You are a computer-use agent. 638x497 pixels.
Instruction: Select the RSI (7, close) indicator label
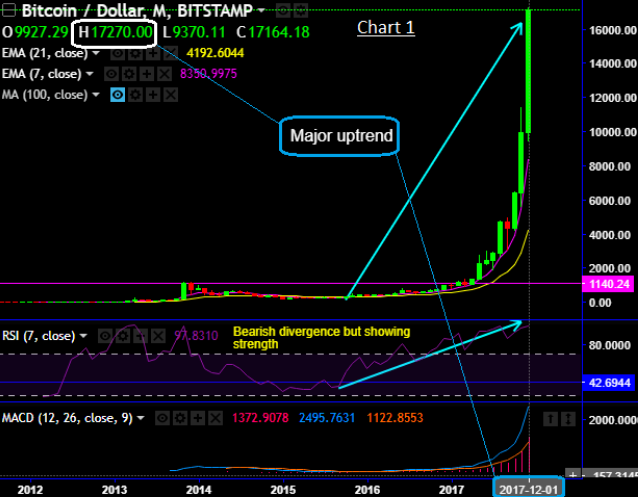39,336
